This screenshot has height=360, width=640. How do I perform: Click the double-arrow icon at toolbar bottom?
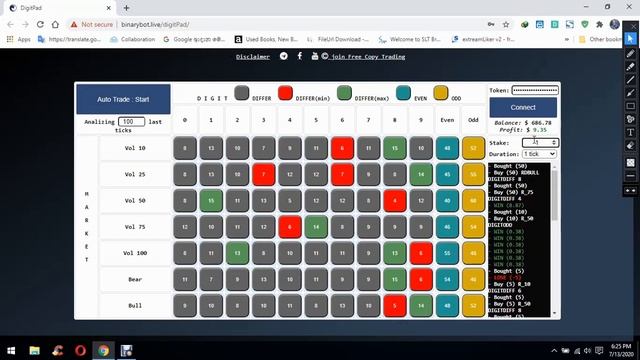click(x=631, y=191)
